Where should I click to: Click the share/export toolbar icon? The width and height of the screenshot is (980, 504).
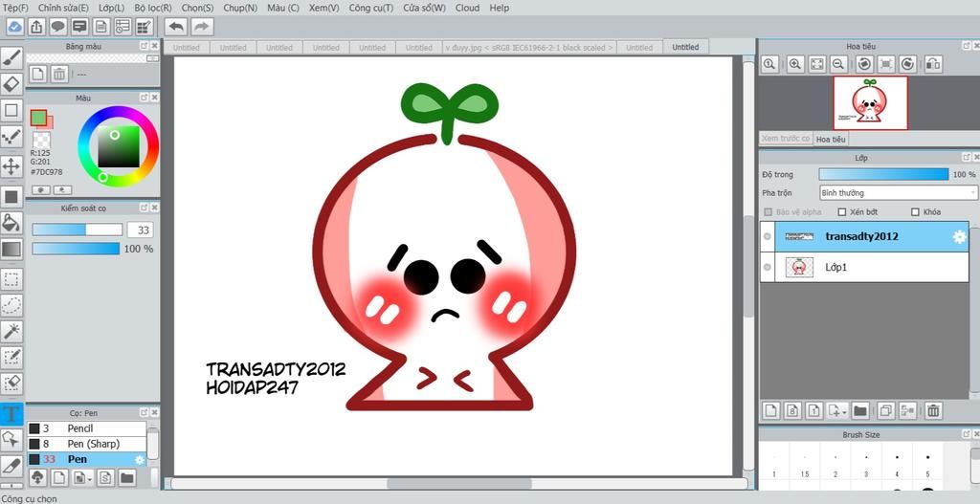(x=37, y=27)
